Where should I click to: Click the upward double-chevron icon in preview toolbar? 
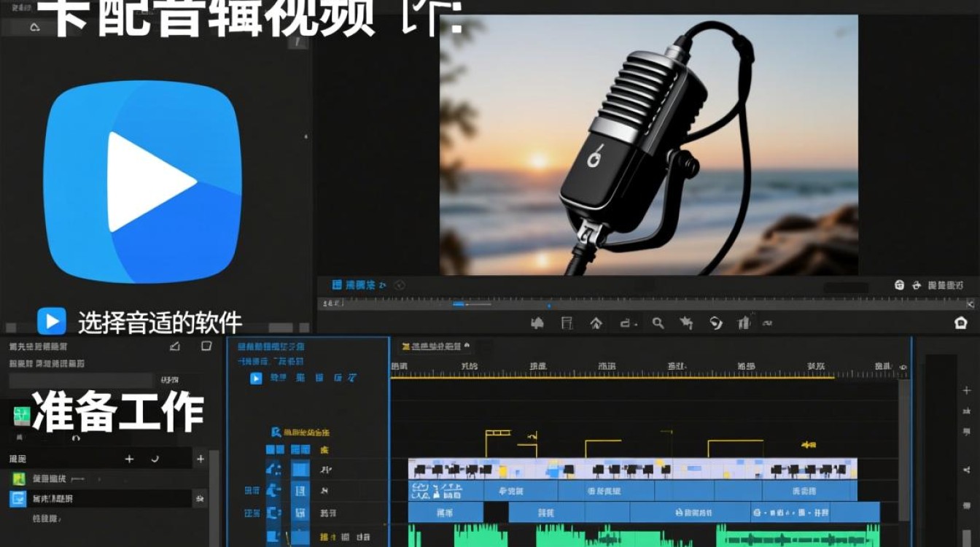tap(596, 322)
